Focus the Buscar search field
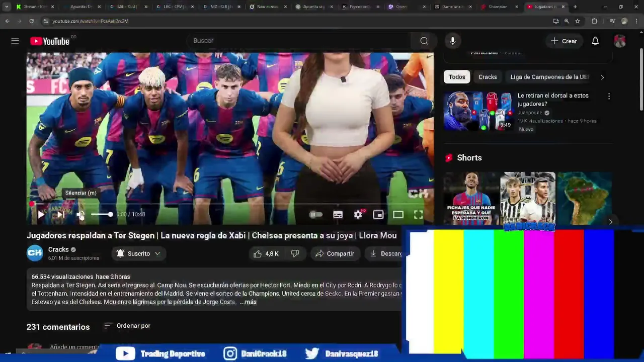The height and width of the screenshot is (362, 644). tap(299, 41)
